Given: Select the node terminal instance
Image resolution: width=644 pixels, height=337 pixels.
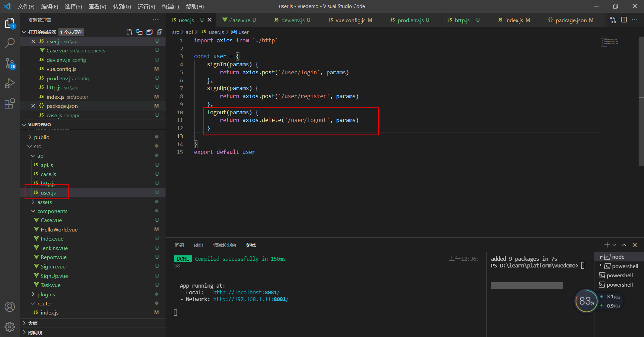Looking at the screenshot, I should (x=619, y=257).
